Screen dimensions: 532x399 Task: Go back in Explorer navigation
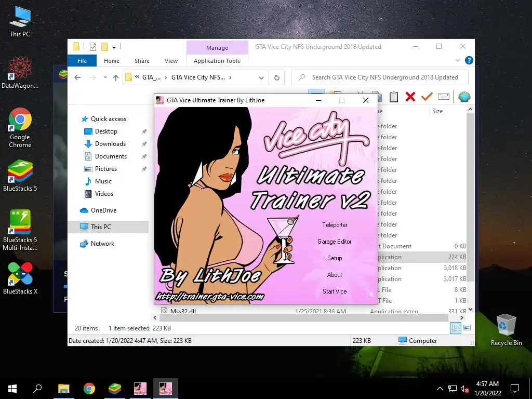(x=77, y=78)
